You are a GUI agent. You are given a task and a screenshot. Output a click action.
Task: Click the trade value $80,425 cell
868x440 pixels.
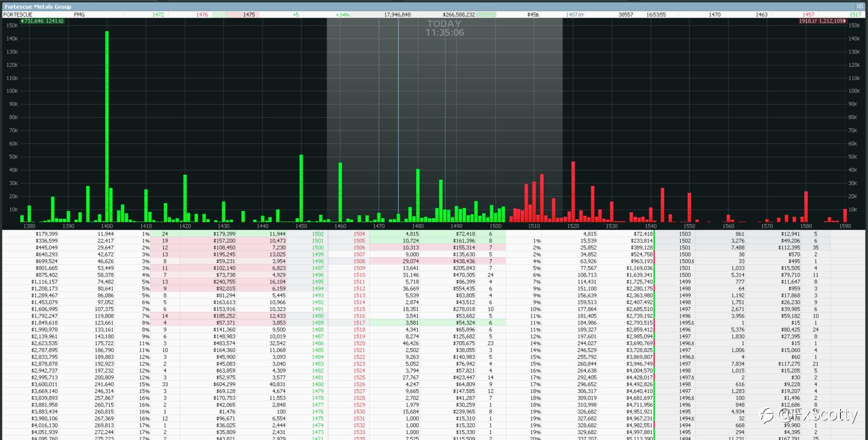point(791,330)
